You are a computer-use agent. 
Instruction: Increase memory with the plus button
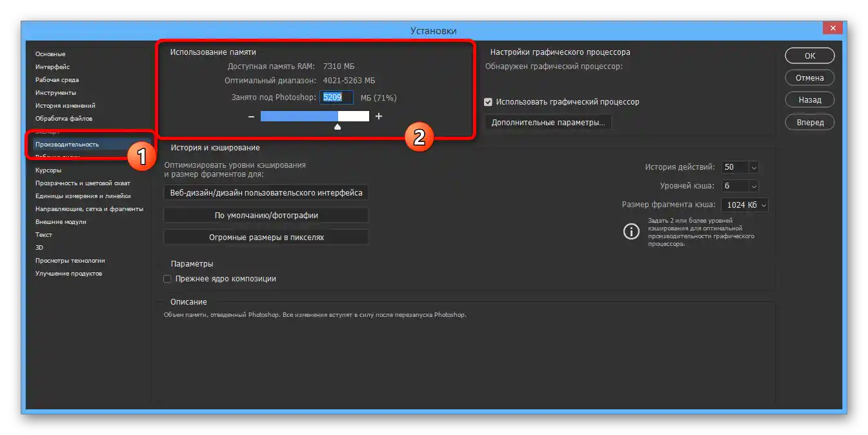(379, 117)
